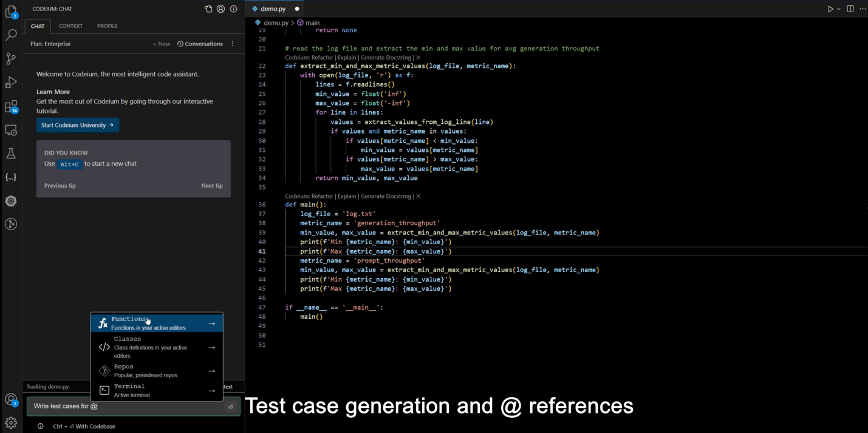Screen dimensions: 868x433
Task: Click the Codeium {...} sidebar icon
Action: pos(10,177)
